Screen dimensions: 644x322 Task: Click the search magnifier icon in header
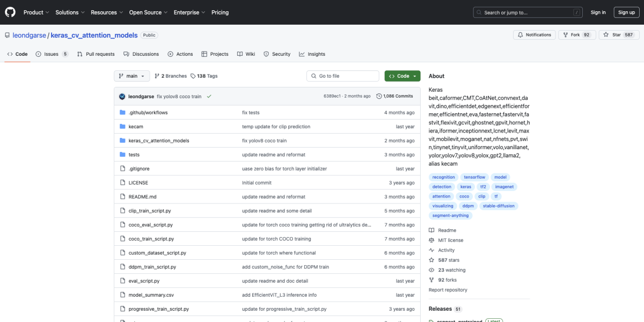click(x=480, y=12)
